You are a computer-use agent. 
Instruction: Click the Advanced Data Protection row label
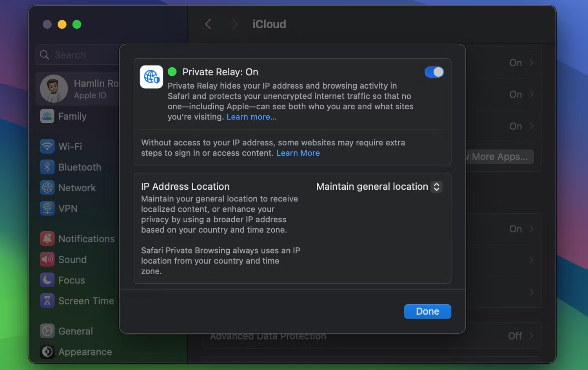(268, 337)
